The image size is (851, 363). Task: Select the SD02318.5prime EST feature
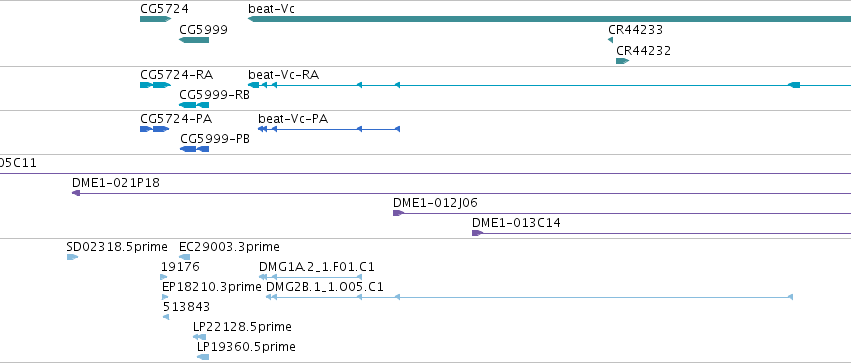72,257
